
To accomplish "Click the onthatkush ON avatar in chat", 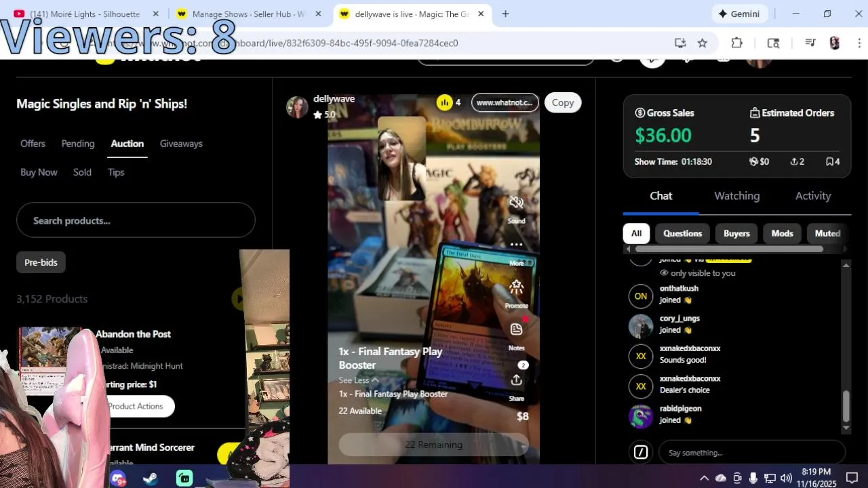I will (x=641, y=296).
